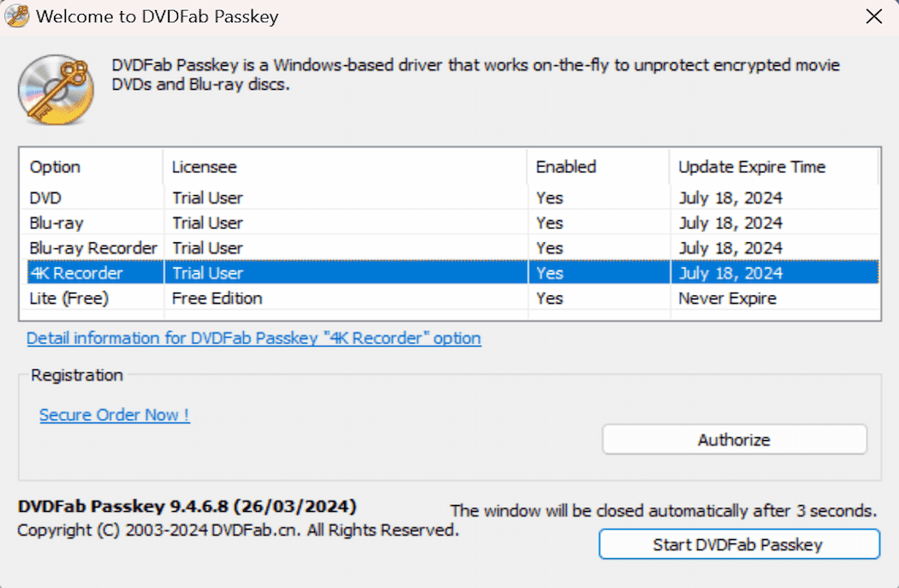
Task: Click Trial User in the Blu-ray row
Action: (x=207, y=223)
